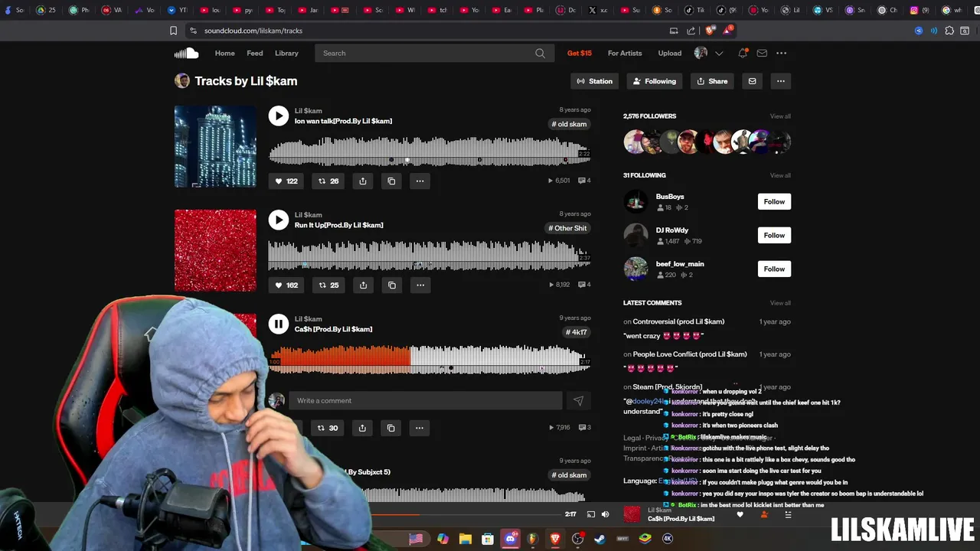Open the # Other Shit tag
The image size is (980, 551).
pos(568,228)
